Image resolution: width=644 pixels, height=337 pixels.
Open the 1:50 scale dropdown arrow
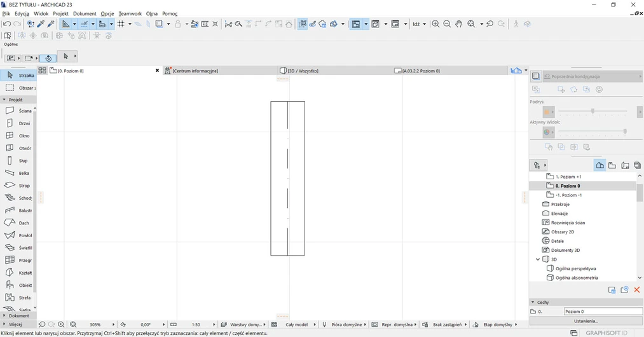pos(214,324)
